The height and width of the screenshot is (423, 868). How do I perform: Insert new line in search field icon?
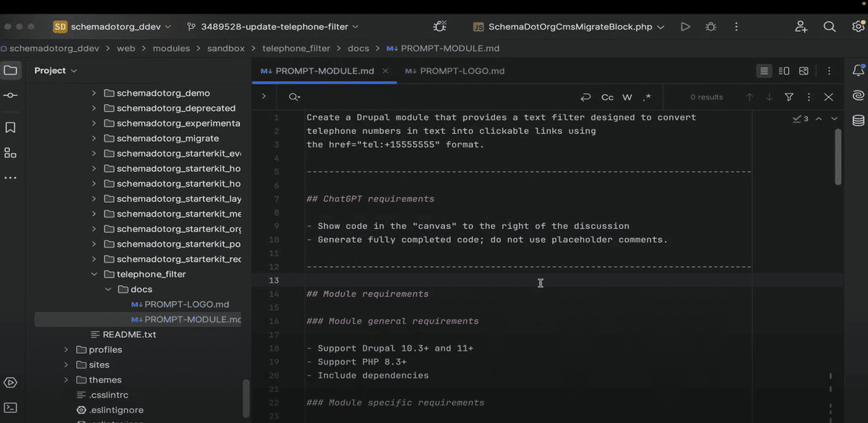[586, 97]
